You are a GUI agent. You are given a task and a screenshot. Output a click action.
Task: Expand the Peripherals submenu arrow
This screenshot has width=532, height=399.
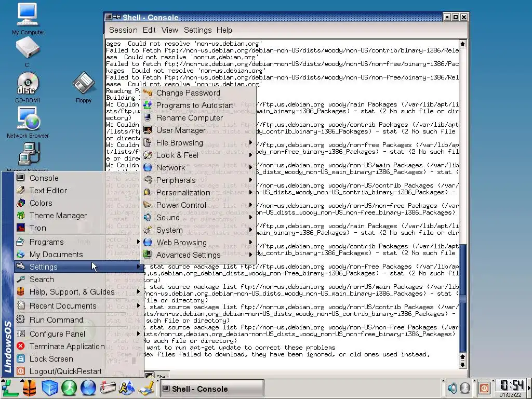coord(251,180)
